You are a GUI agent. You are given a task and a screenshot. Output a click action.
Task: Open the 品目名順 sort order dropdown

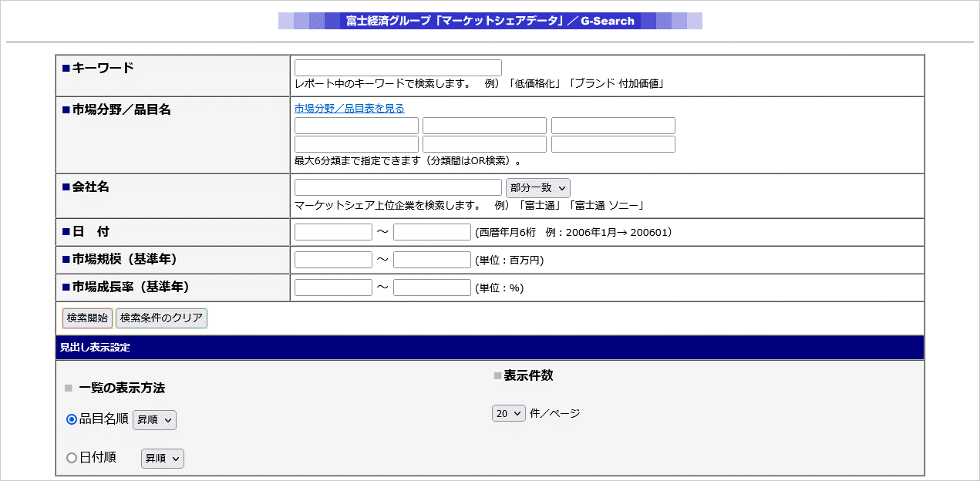(x=154, y=420)
